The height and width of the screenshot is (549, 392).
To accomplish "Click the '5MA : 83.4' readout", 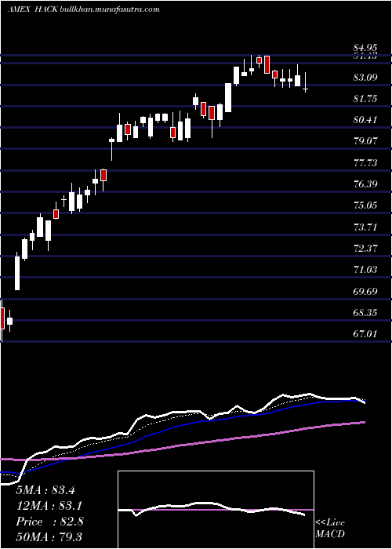I will 45,490.
